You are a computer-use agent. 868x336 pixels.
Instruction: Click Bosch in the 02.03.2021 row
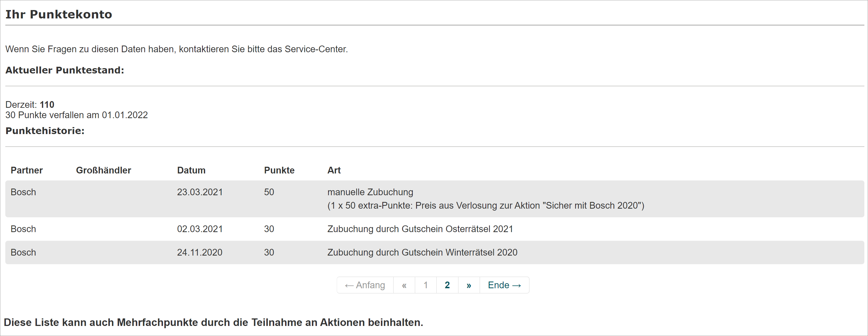click(x=23, y=229)
